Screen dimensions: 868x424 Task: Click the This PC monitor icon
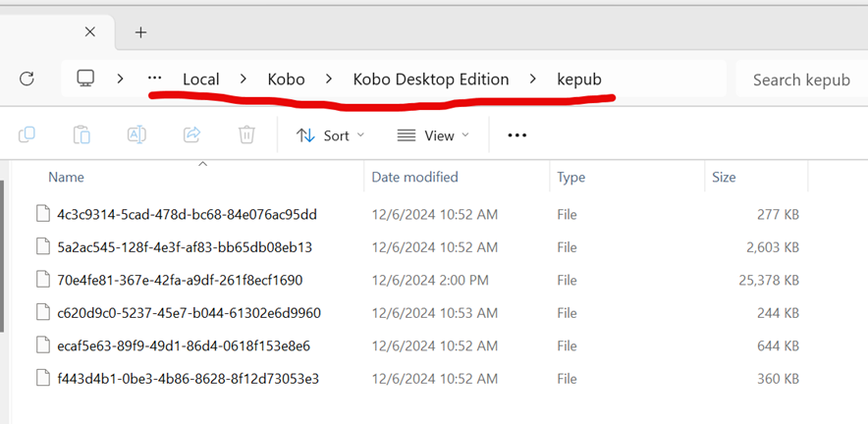pos(85,79)
